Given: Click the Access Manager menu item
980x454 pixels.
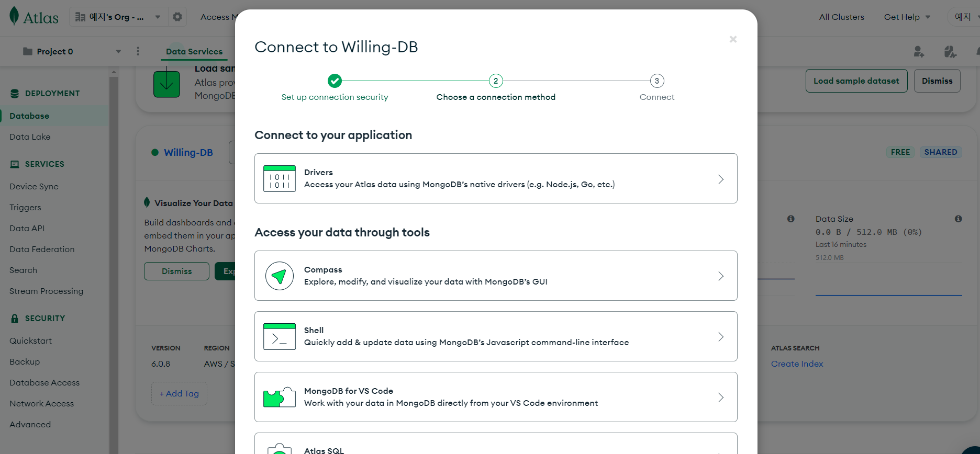Looking at the screenshot, I should point(218,17).
